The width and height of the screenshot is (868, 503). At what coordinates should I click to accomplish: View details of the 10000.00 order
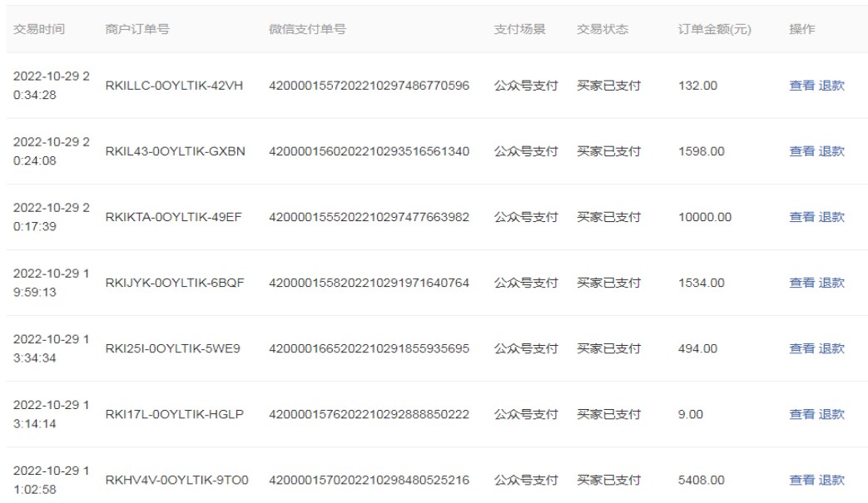coord(801,217)
